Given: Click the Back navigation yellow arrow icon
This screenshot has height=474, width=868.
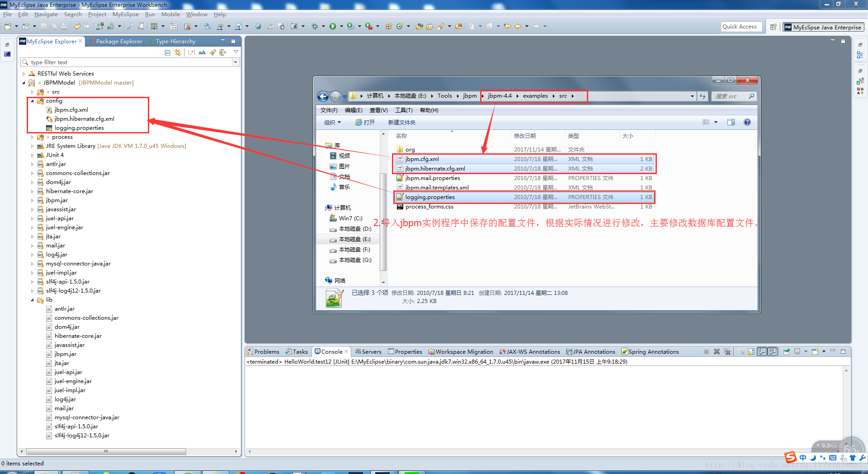Looking at the screenshot, I should click(x=518, y=27).
